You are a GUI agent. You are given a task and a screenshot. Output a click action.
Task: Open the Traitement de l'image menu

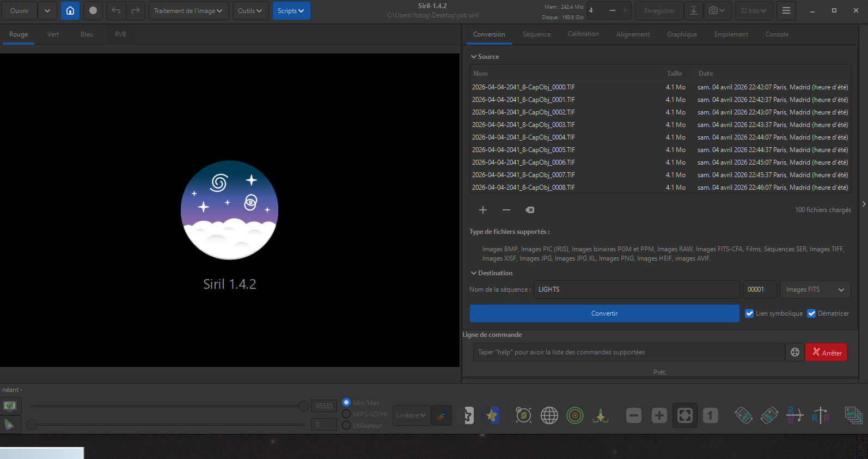pos(188,10)
